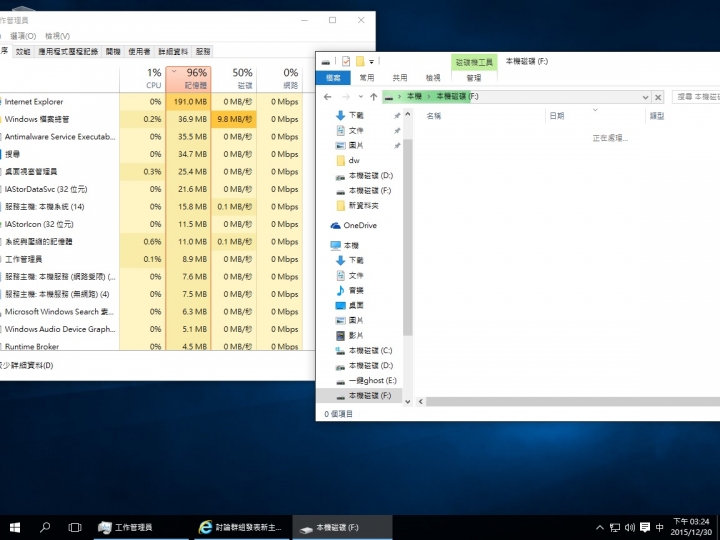Sort processes by CPU column
The width and height of the screenshot is (720, 540).
[x=142, y=79]
